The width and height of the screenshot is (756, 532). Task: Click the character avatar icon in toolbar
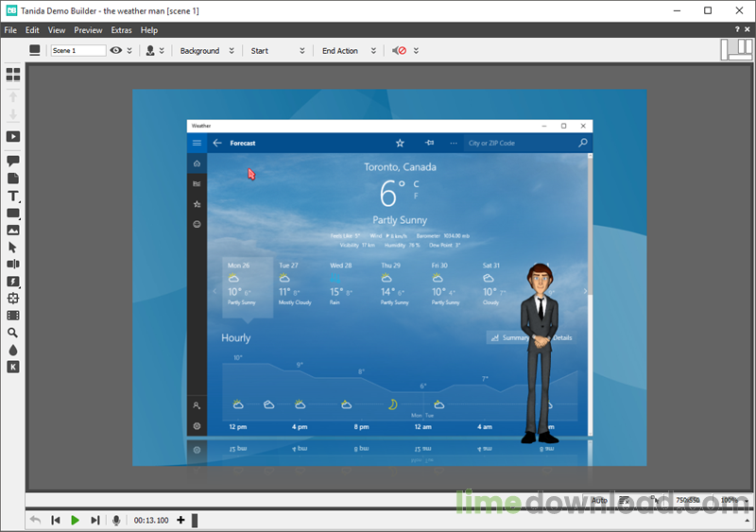150,50
